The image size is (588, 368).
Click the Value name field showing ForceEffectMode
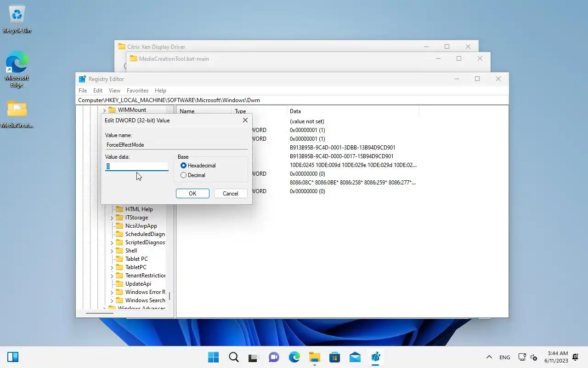tap(176, 145)
